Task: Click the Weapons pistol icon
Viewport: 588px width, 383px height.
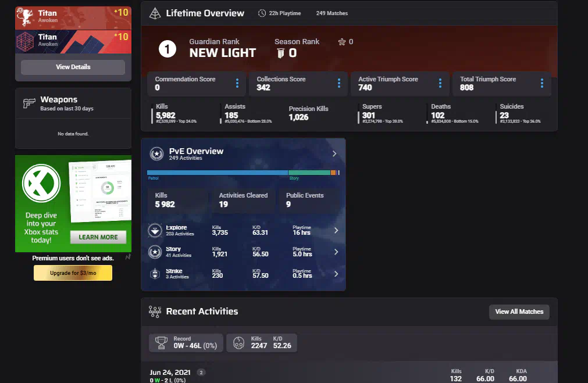Action: coord(29,103)
